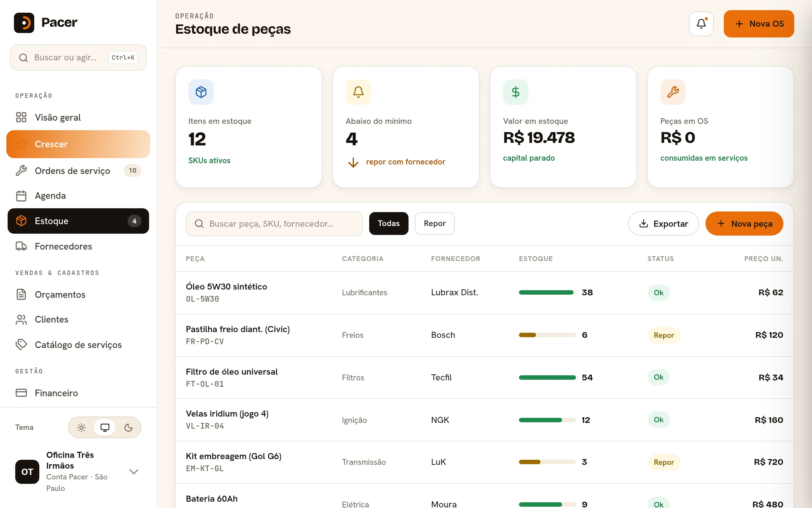The width and height of the screenshot is (812, 508).
Task: Click the green dollar icon in Valor em estoque card
Action: tap(515, 92)
